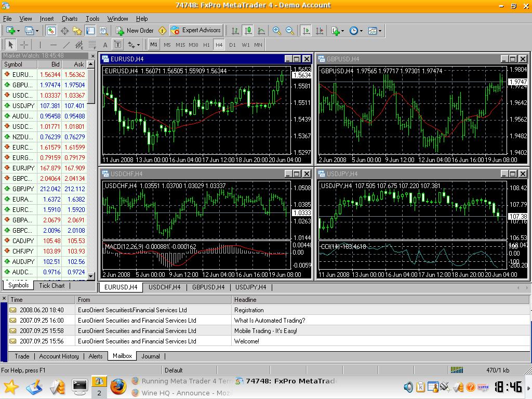Screen dimensions: 532x399
Task: Toggle candlestick chart mode
Action: [248, 31]
